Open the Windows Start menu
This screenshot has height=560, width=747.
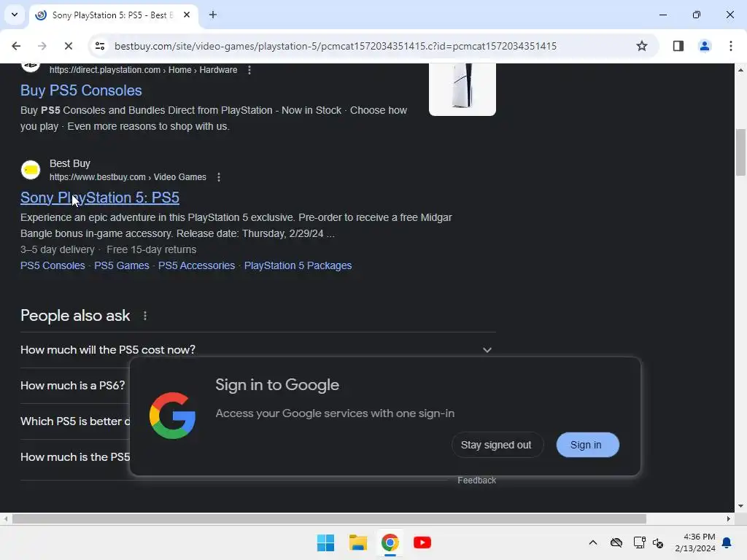[x=326, y=542]
